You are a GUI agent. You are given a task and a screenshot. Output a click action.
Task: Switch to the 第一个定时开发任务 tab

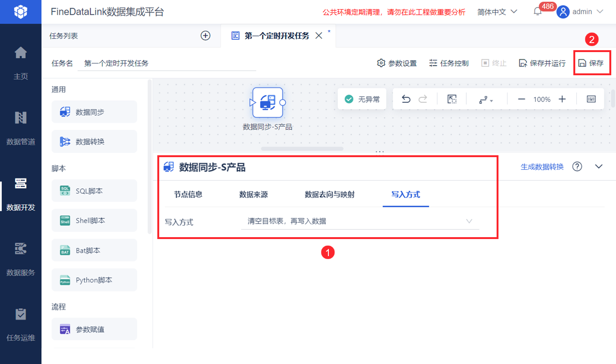[x=277, y=36]
